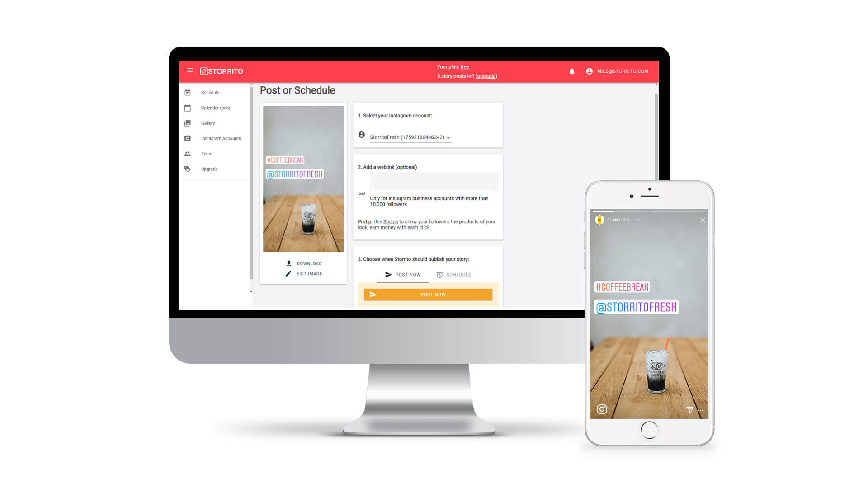The image size is (868, 488).
Task: Click the Edit Image icon
Action: click(x=288, y=273)
